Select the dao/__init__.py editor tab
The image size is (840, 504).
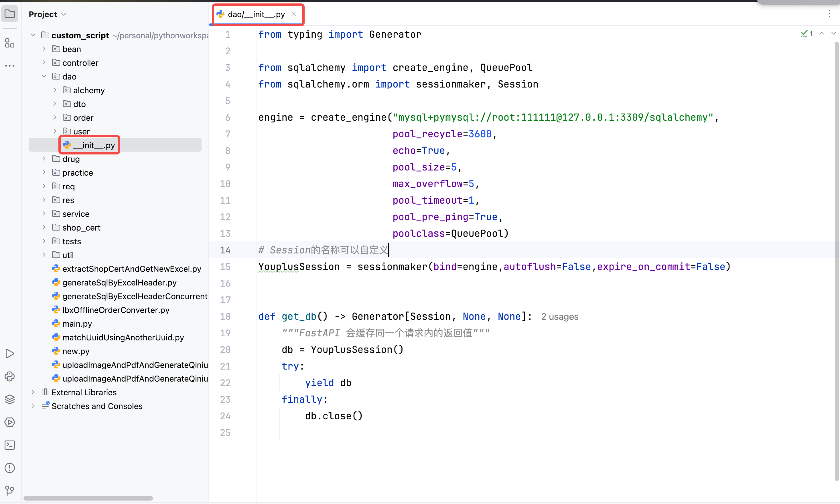256,14
